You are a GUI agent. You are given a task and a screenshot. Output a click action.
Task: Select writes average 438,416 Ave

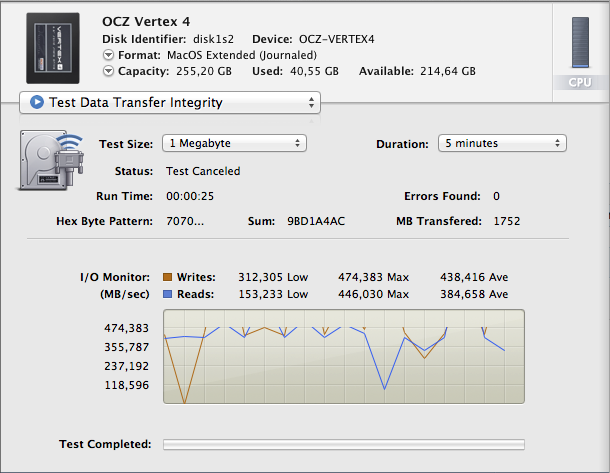tap(474, 277)
